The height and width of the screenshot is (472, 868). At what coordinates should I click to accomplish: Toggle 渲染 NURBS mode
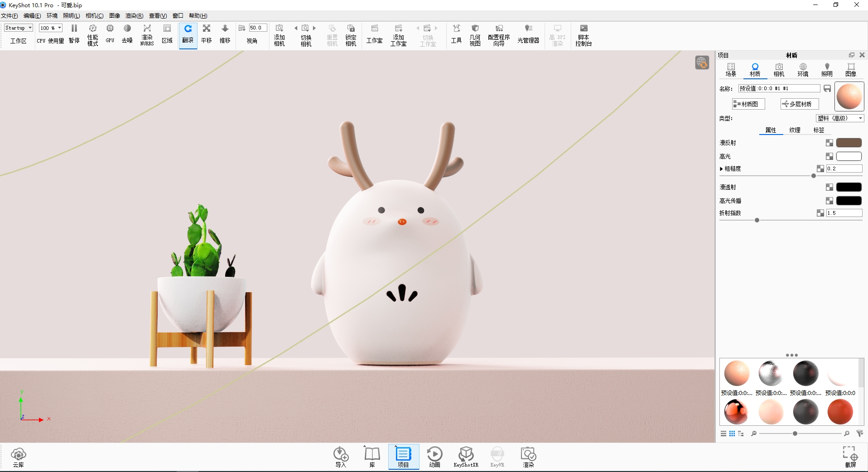(147, 35)
